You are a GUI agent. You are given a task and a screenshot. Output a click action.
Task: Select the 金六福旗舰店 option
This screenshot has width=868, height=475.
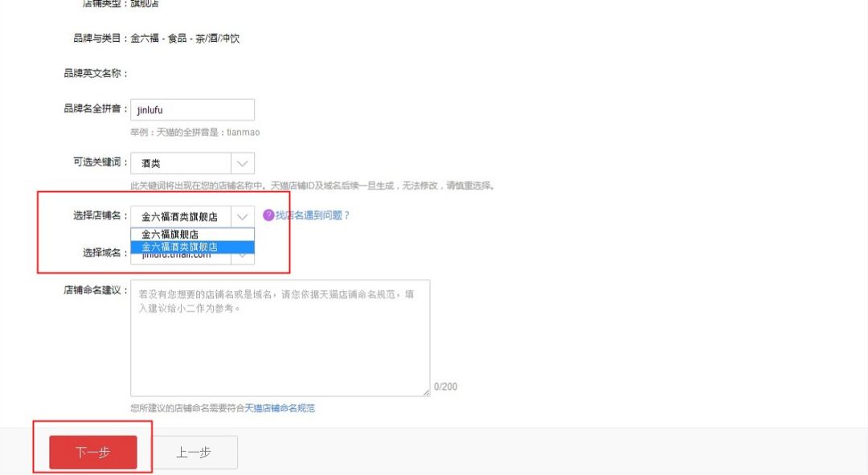pos(193,232)
